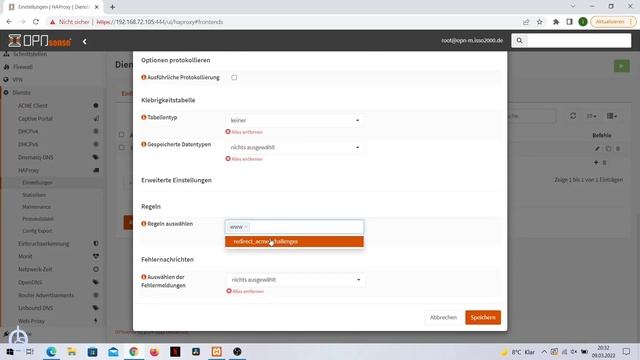Open DHCPv4 in the sidebar

click(28, 131)
